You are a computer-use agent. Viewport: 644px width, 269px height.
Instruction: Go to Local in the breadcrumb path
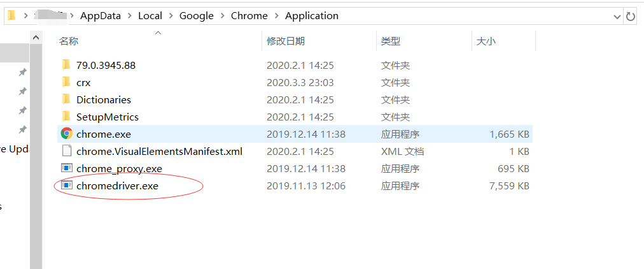coord(150,16)
